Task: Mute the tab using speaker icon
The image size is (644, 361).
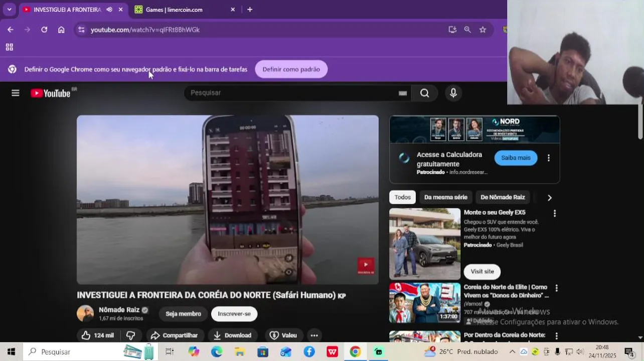Action: pyautogui.click(x=109, y=10)
